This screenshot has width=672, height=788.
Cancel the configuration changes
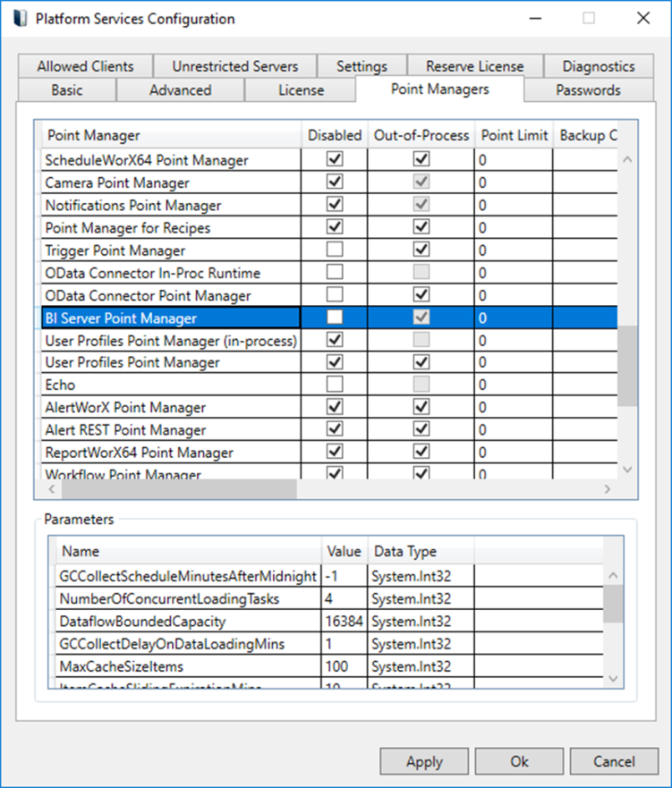coord(614,761)
